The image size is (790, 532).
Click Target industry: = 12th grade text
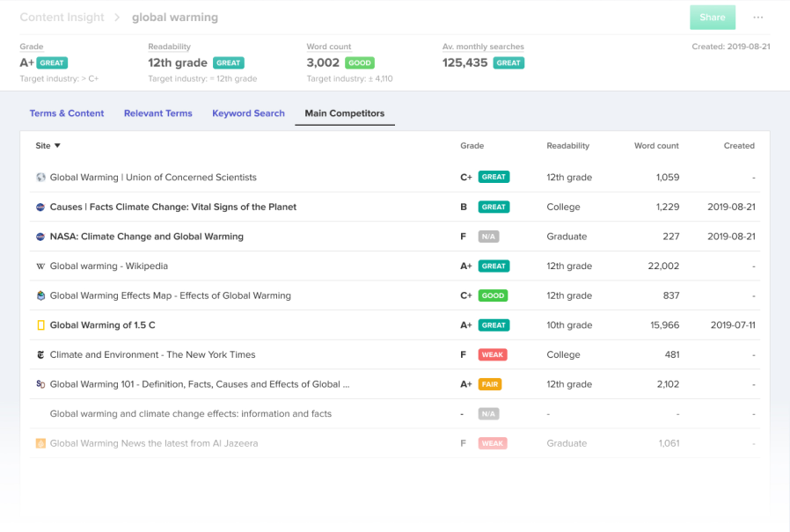pos(202,78)
